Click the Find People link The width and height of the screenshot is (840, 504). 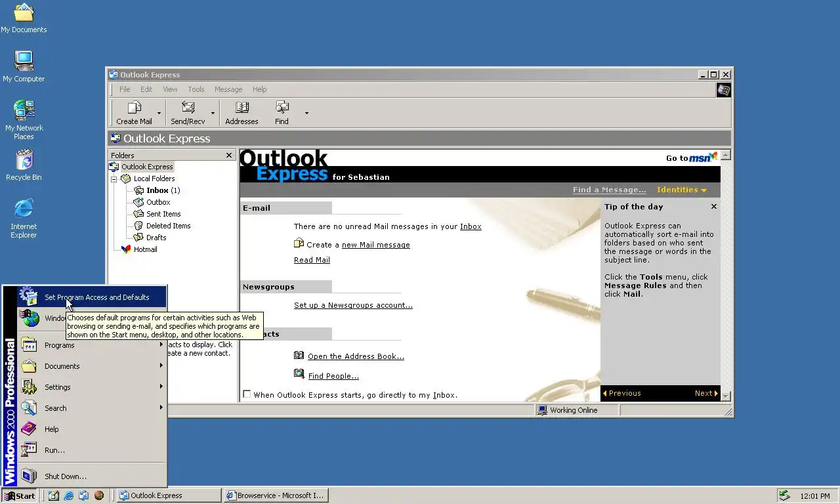point(333,376)
